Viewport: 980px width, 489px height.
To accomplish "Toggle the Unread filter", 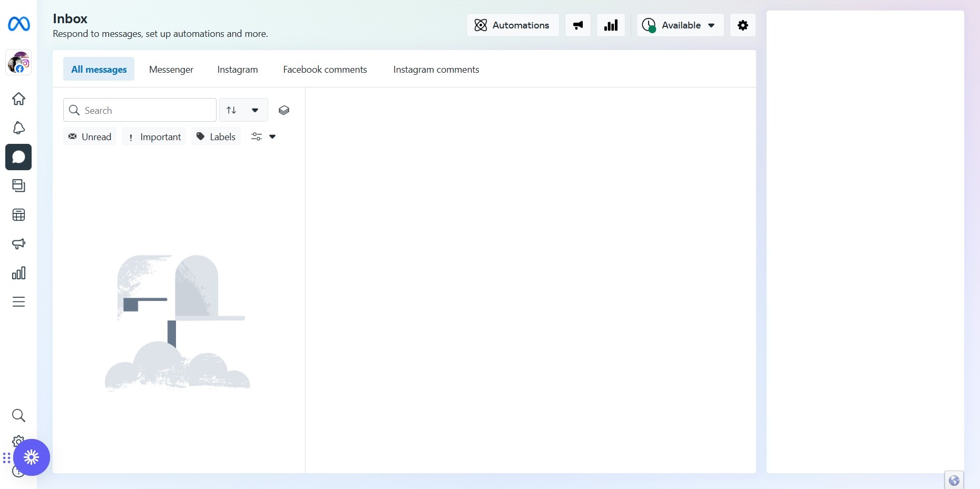I will [x=90, y=137].
